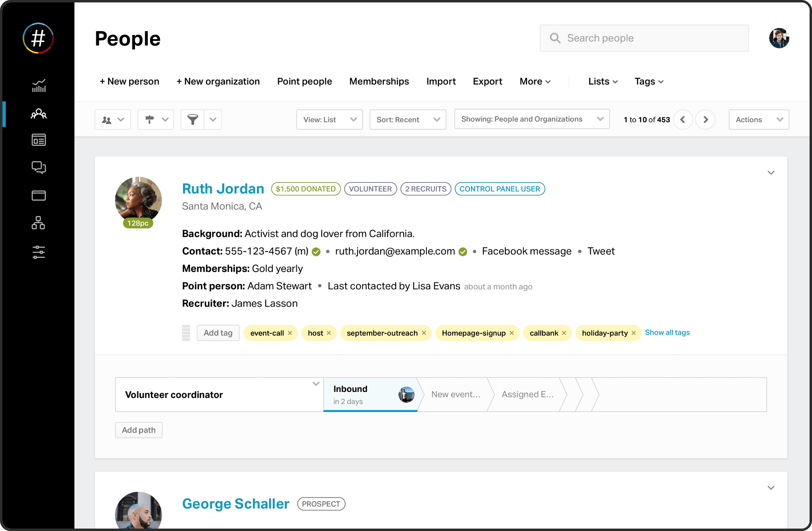Click verified checkmark next to phone number

tap(316, 252)
